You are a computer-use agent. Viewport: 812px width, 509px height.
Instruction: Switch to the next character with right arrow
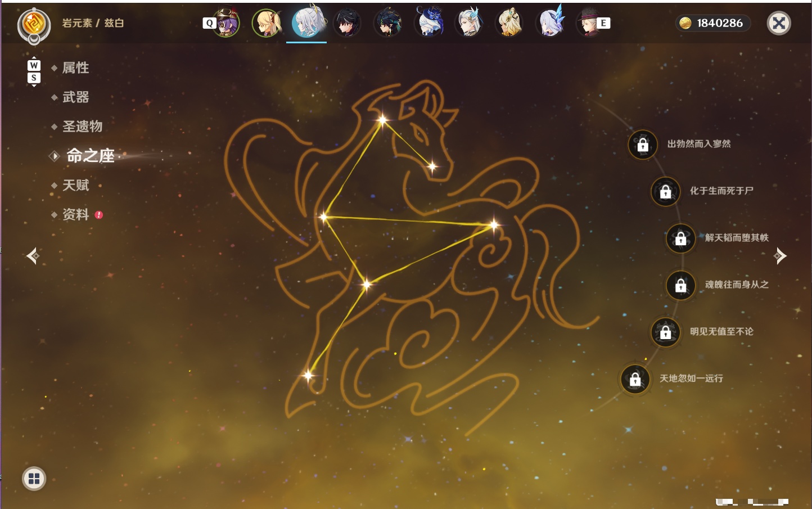pyautogui.click(x=780, y=256)
